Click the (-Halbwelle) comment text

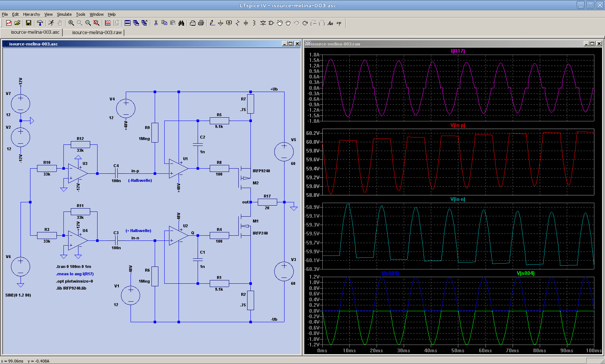(140, 180)
